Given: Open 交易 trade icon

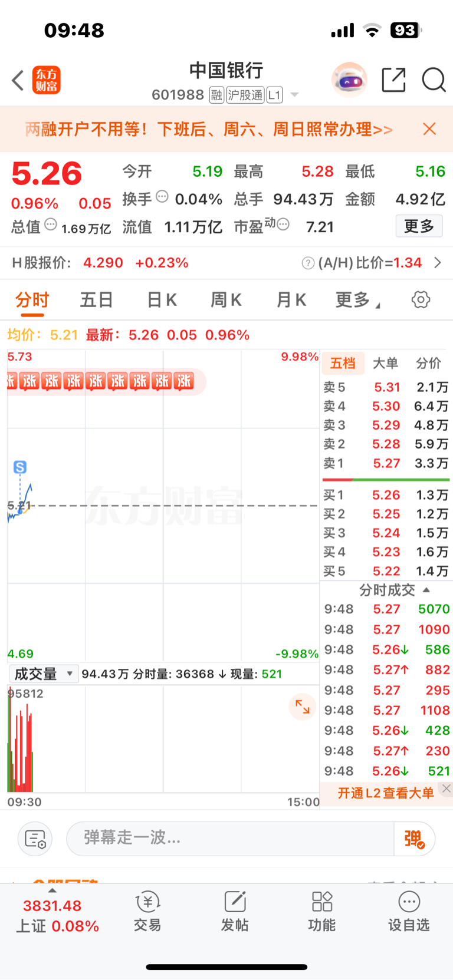Looking at the screenshot, I should [147, 911].
